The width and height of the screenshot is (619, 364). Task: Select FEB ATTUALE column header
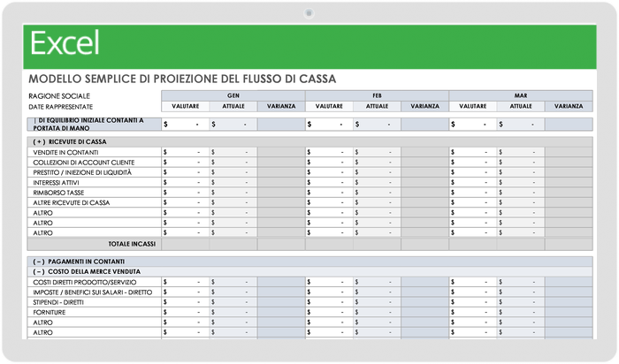tap(377, 106)
